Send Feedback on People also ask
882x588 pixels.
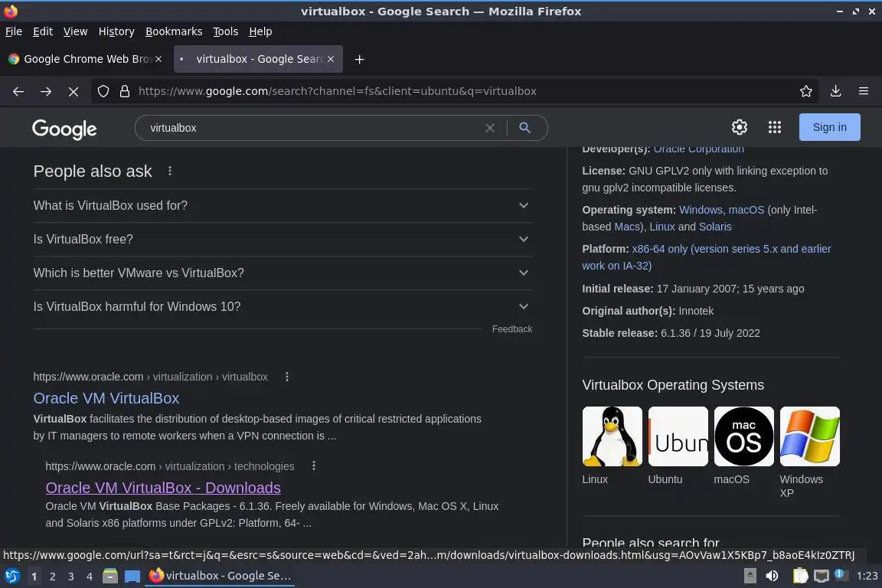pos(512,329)
